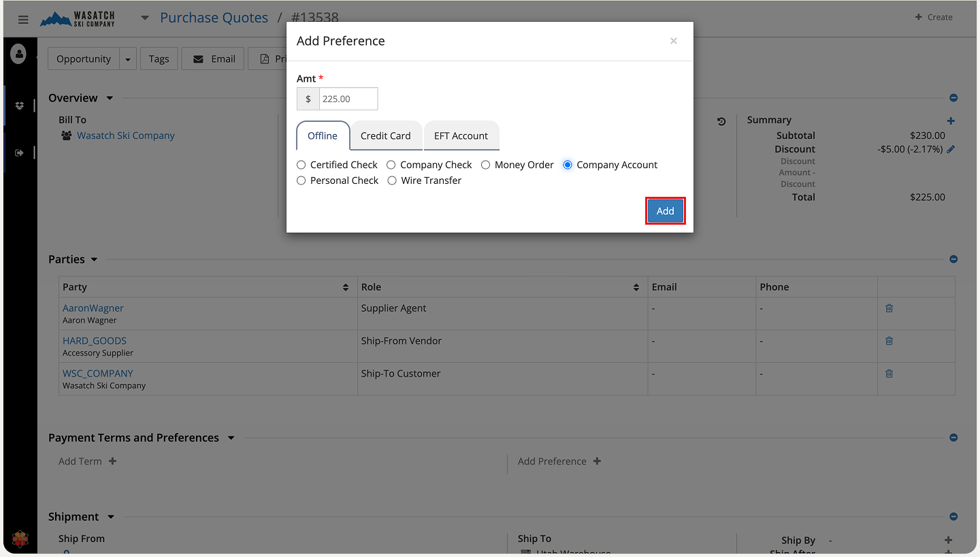980x557 pixels.
Task: Expand the Overview section dropdown caret
Action: click(x=110, y=98)
